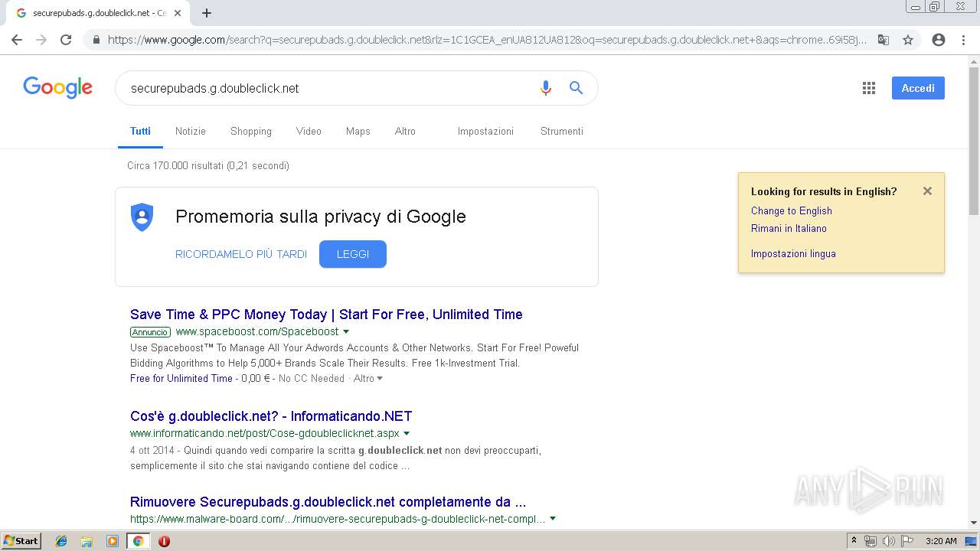Open Impostazioni search settings
Image resolution: width=980 pixels, height=551 pixels.
(485, 131)
